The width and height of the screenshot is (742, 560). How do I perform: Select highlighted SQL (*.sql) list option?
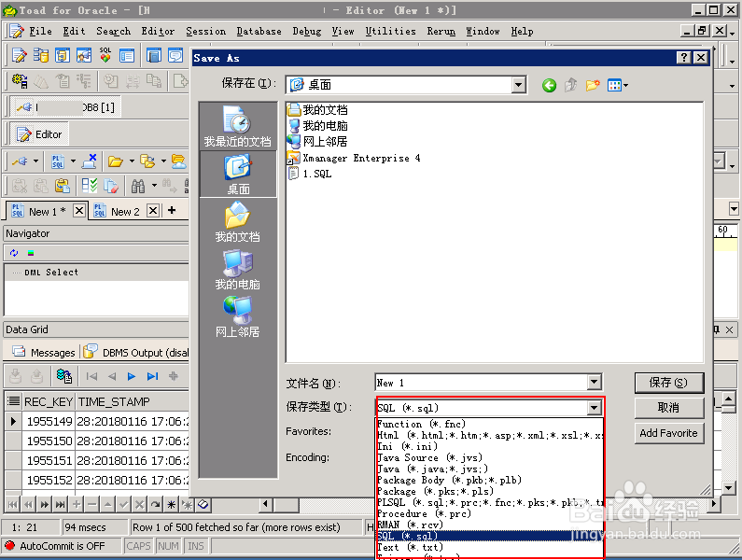click(490, 536)
